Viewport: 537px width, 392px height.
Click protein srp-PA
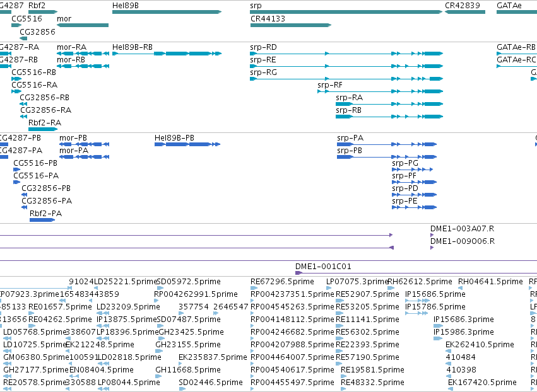[x=387, y=144]
